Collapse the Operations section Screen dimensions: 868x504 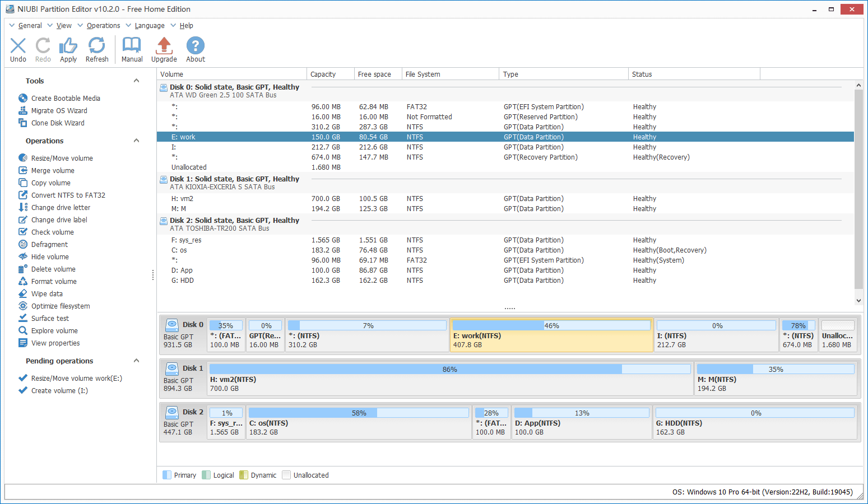(136, 141)
